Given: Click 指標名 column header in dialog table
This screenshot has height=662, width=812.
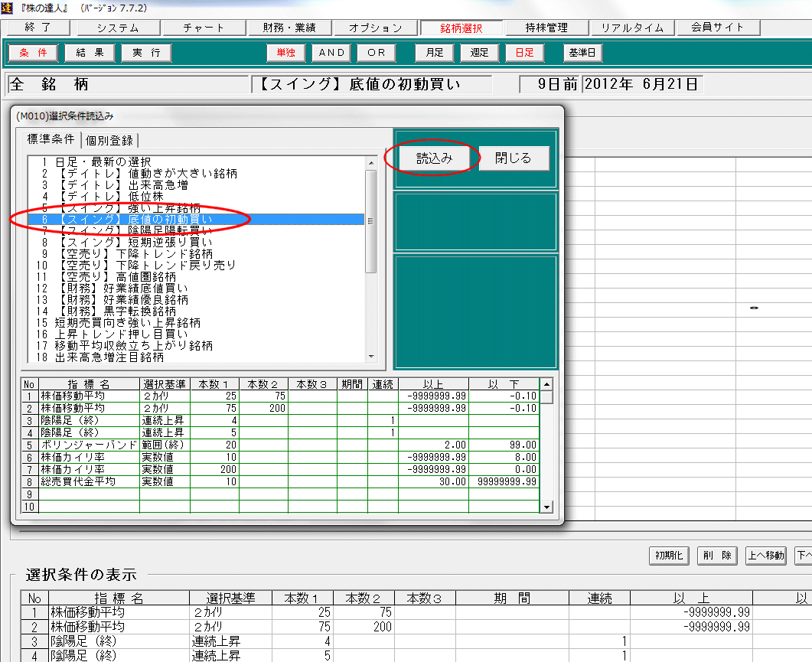Looking at the screenshot, I should [x=89, y=384].
